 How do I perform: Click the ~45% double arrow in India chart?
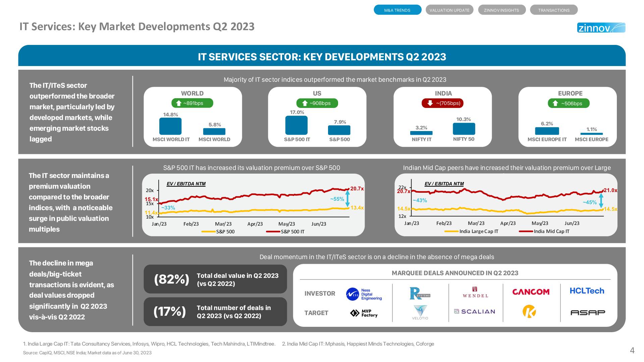pyautogui.click(x=601, y=201)
